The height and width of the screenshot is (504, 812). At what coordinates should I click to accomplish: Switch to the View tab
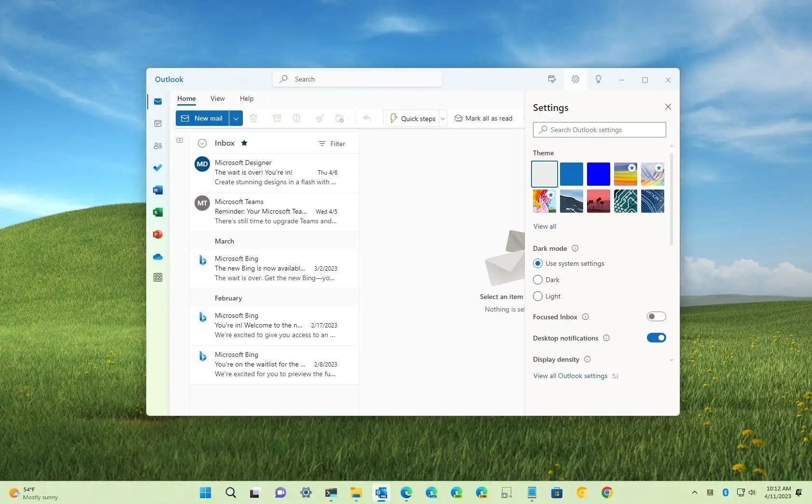[x=217, y=98]
